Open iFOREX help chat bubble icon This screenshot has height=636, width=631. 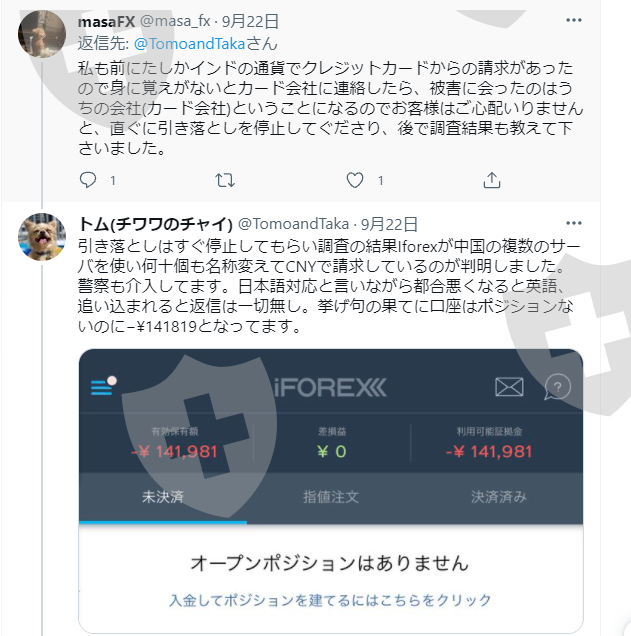pyautogui.click(x=557, y=387)
